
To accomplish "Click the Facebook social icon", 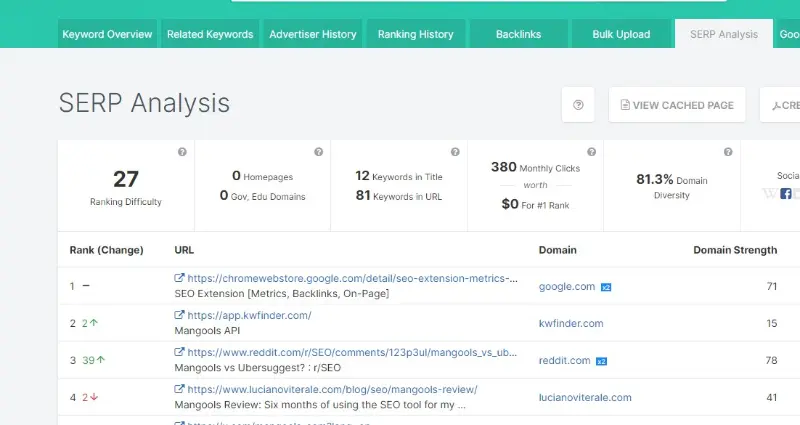I will [786, 194].
